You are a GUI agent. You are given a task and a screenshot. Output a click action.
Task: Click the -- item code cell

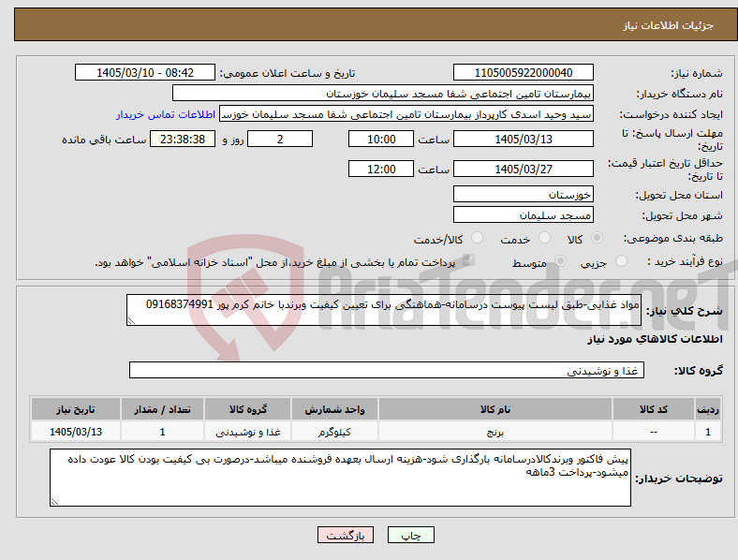tap(654, 432)
